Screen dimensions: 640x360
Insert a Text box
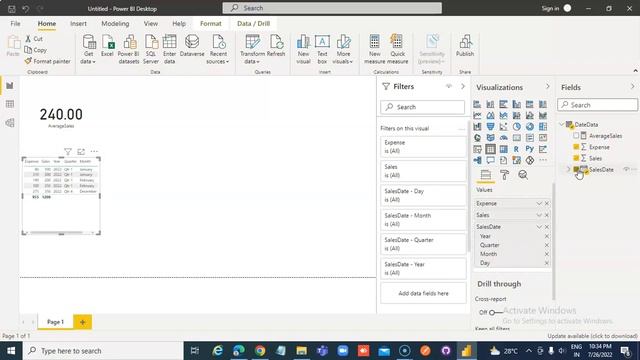point(322,49)
